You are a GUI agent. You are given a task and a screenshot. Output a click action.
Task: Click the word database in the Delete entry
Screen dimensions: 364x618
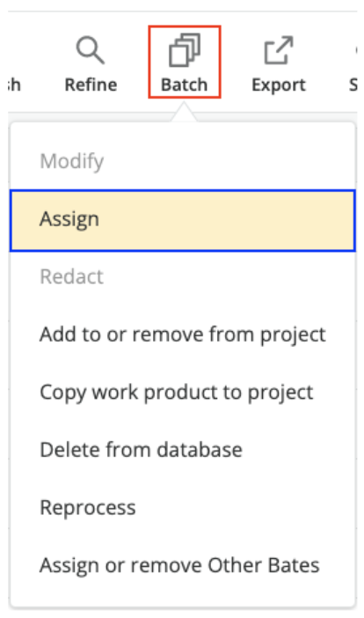coord(200,450)
